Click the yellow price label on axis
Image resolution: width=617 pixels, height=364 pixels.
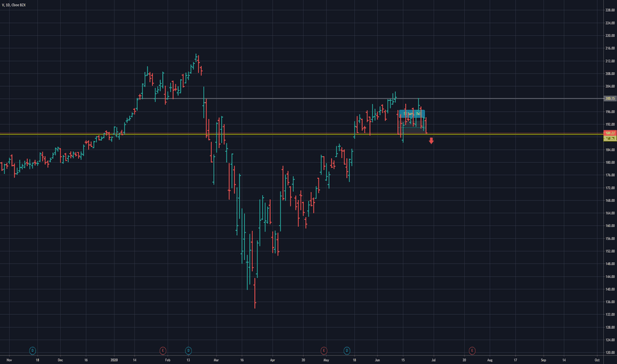click(x=610, y=138)
